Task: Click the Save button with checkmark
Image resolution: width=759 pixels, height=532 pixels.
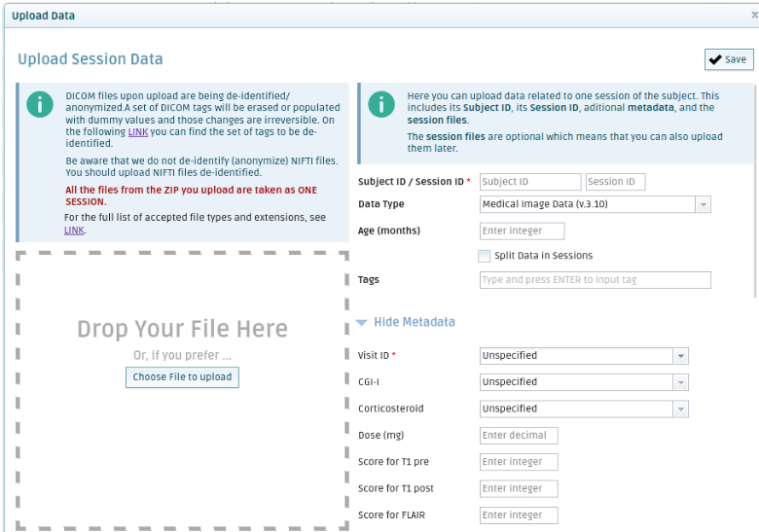Action: pyautogui.click(x=729, y=59)
